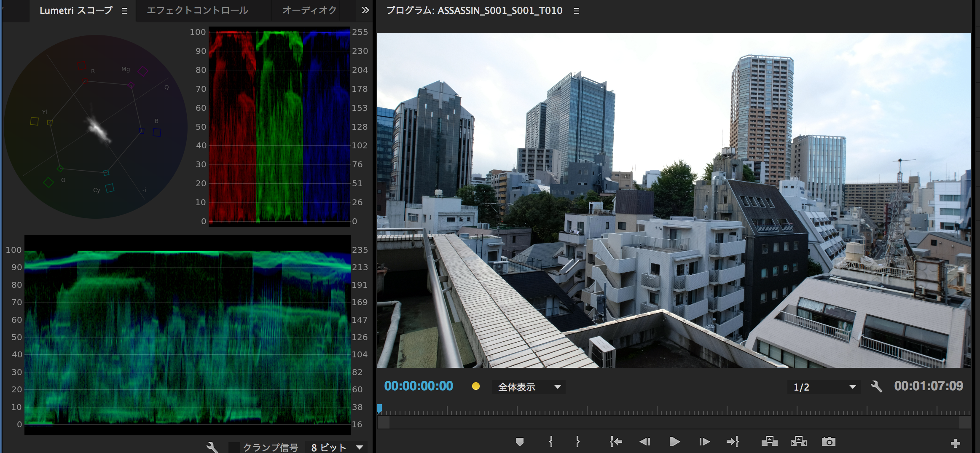Play the program monitor
The height and width of the screenshot is (453, 980).
pos(674,442)
